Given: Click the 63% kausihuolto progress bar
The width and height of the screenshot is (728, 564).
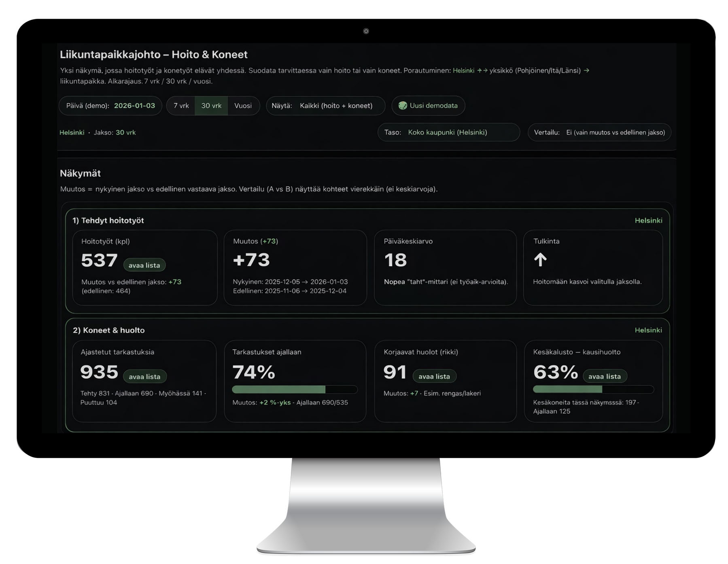Looking at the screenshot, I should pos(593,389).
